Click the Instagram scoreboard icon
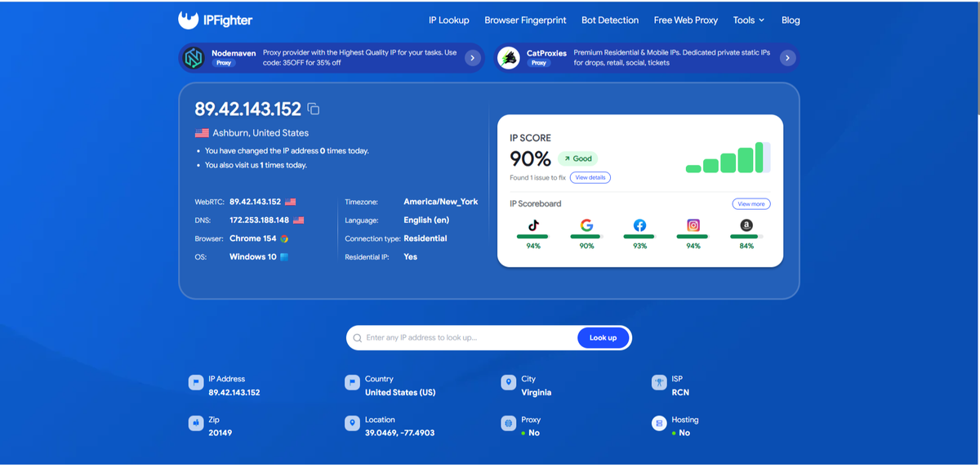 (x=693, y=225)
